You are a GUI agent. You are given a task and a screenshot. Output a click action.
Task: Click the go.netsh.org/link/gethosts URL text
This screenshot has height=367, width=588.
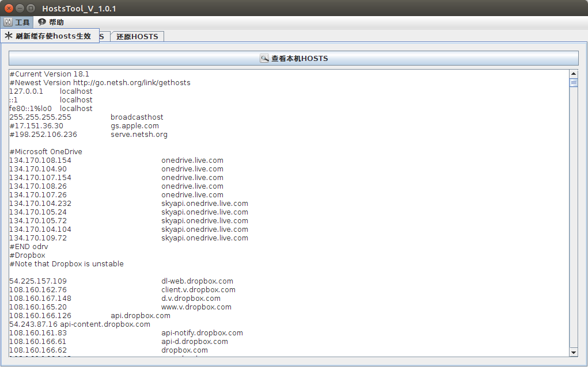[x=132, y=83]
